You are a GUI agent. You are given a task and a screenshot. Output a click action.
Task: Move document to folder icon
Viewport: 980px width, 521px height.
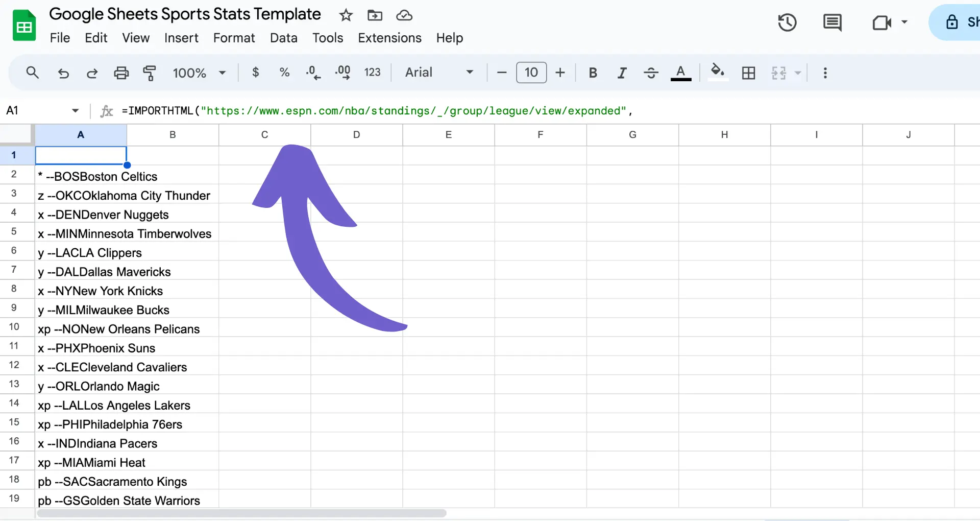pyautogui.click(x=375, y=15)
